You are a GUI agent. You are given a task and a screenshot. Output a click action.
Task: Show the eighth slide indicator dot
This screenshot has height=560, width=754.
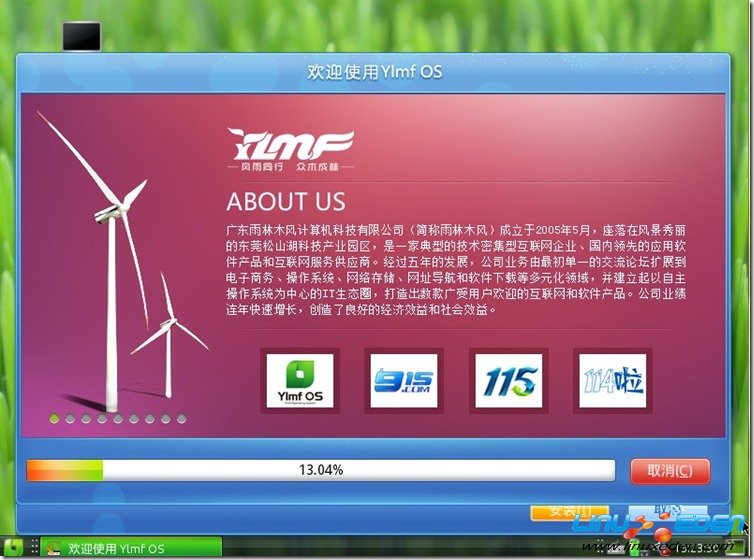tap(165, 419)
